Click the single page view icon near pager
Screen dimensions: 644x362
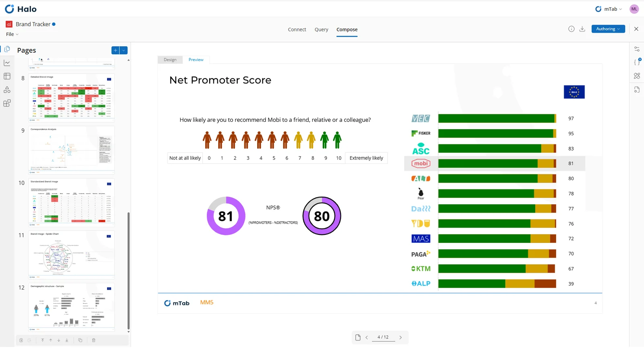[358, 337]
